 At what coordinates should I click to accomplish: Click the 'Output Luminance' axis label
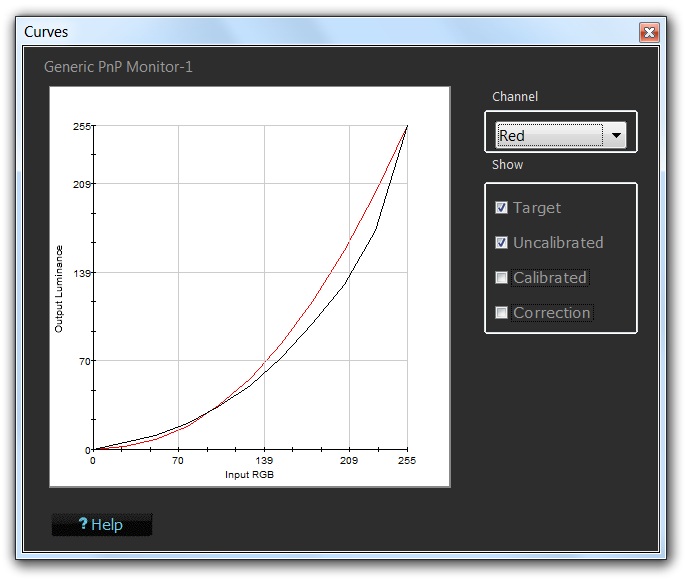(59, 289)
